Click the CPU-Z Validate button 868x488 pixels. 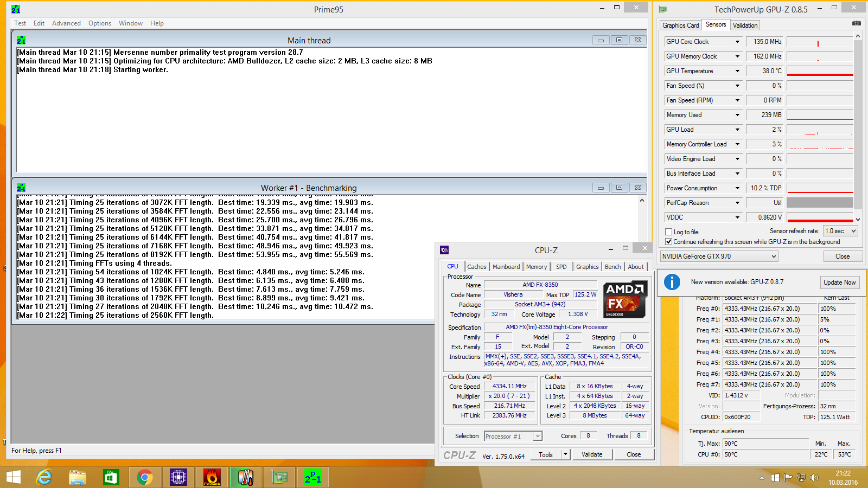click(592, 454)
